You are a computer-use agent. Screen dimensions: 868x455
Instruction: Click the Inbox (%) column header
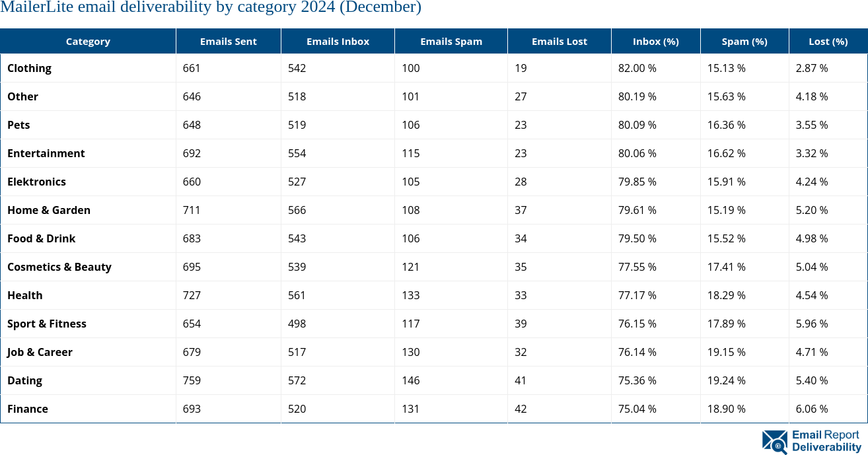[656, 41]
